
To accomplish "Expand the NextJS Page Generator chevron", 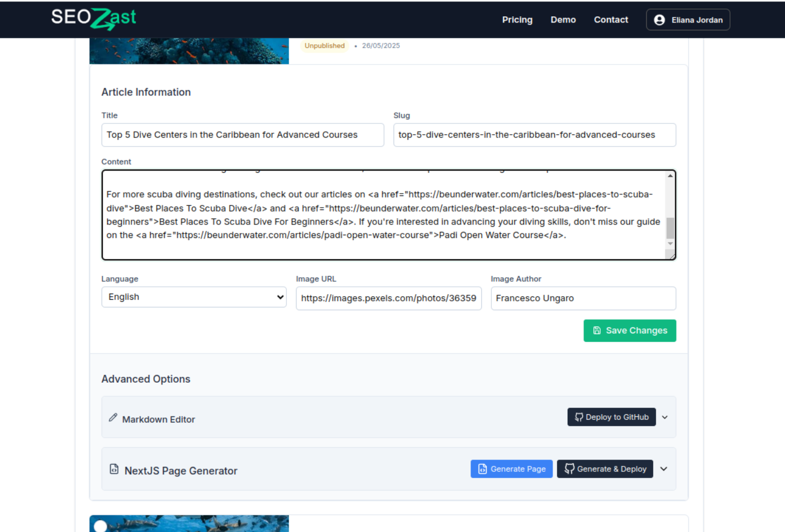I will [664, 469].
